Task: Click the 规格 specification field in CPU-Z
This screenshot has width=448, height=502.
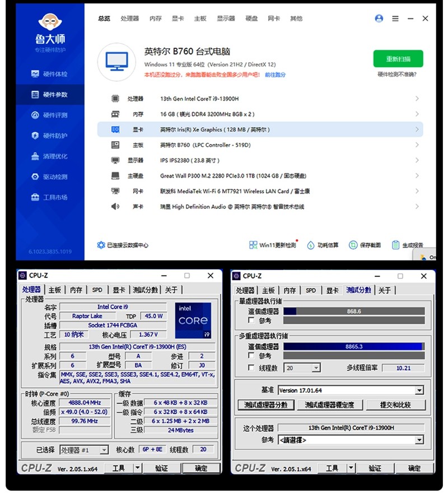Action: point(138,347)
